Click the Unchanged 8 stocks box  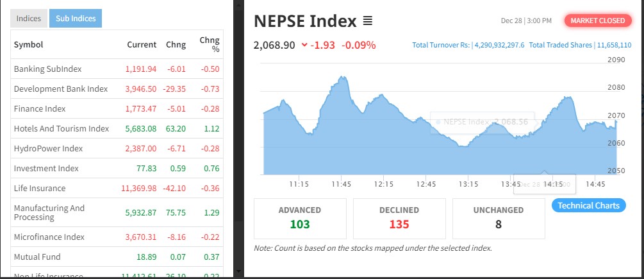point(498,218)
